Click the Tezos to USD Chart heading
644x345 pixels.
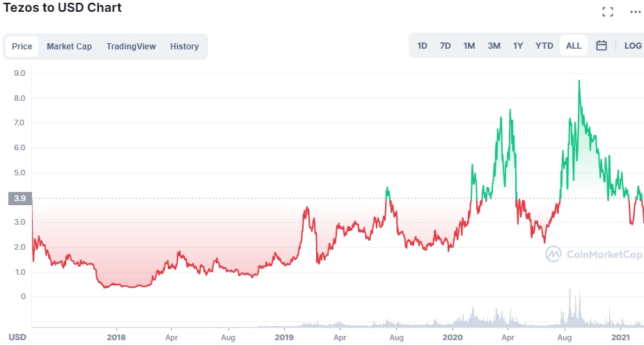[63, 8]
